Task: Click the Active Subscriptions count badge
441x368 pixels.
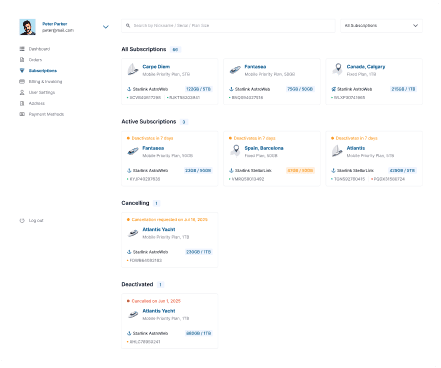Action: click(184, 122)
